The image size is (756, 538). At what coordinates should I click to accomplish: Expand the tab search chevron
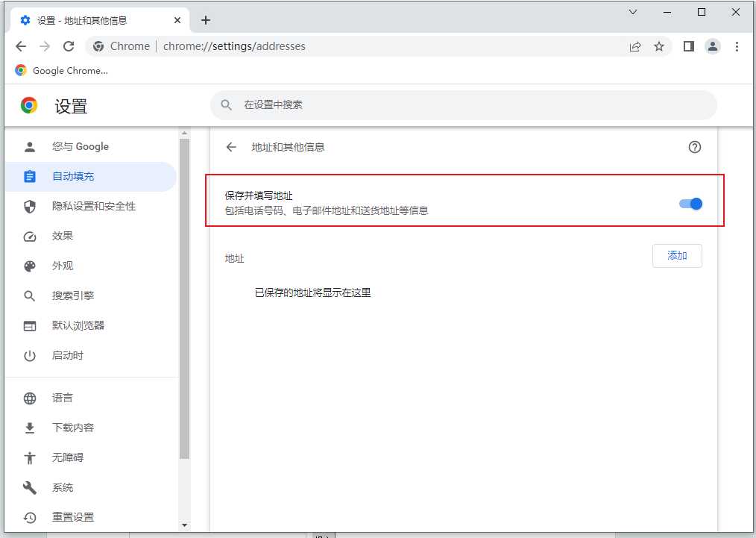(x=633, y=12)
